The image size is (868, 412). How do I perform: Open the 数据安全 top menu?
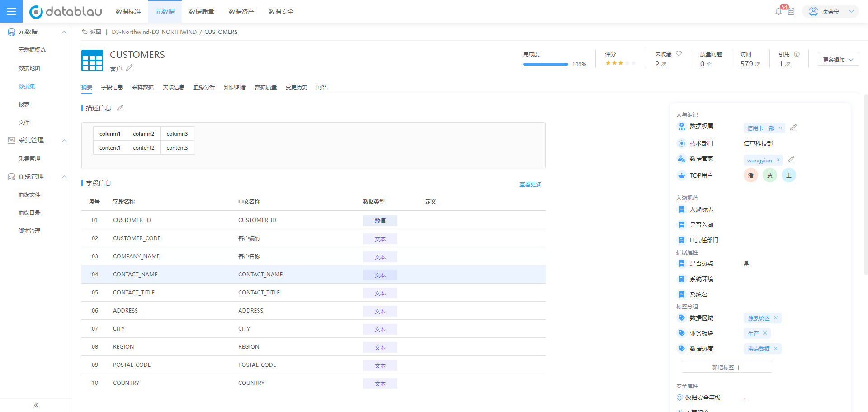pos(281,12)
